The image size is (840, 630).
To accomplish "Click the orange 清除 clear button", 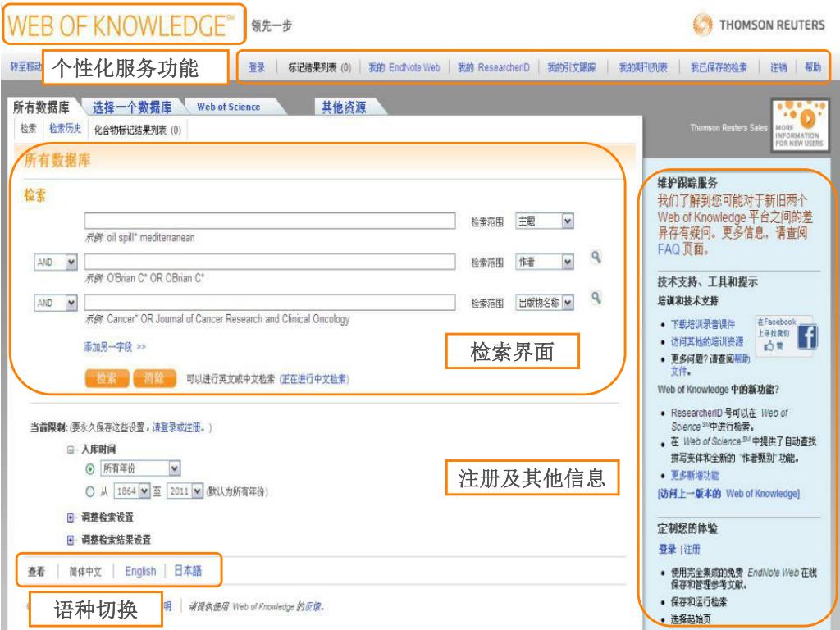I will click(x=154, y=378).
